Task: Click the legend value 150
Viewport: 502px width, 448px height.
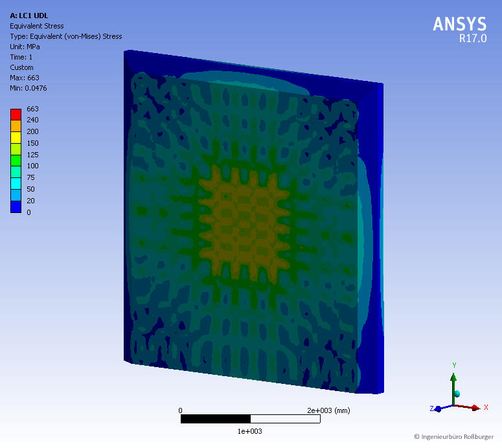Action: point(32,143)
